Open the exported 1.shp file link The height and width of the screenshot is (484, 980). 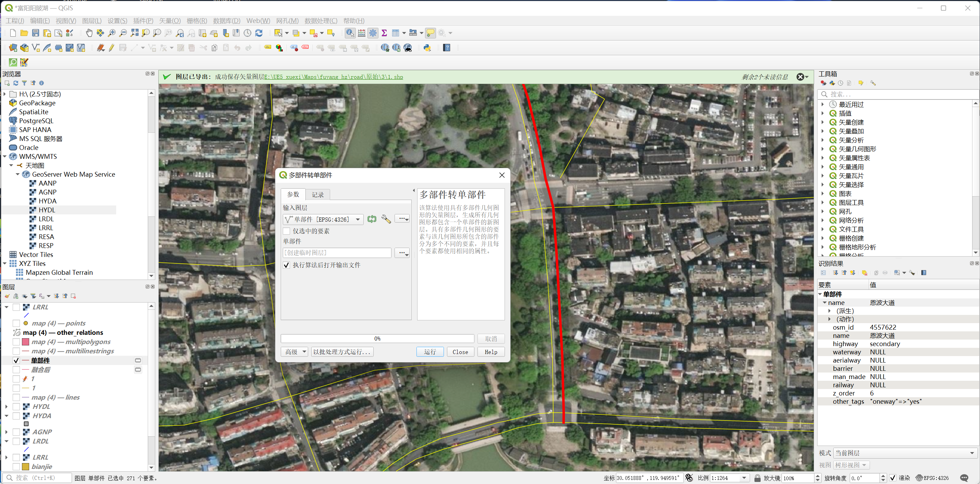pos(334,77)
